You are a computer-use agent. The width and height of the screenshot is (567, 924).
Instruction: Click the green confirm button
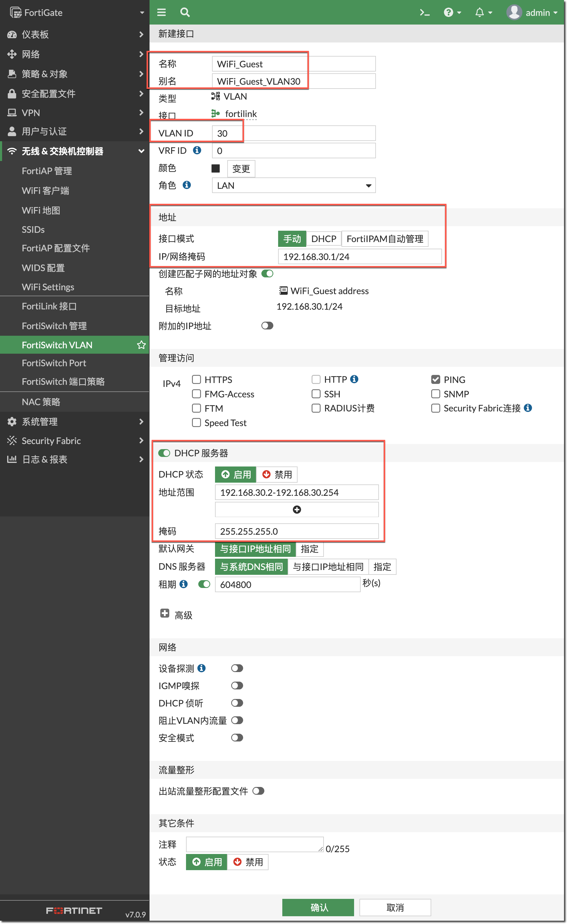(318, 907)
